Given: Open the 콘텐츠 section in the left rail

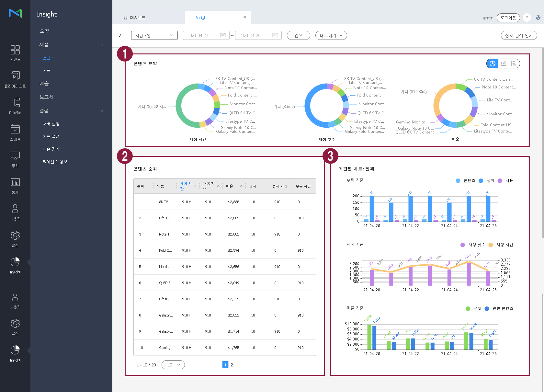Looking at the screenshot, I should tap(15, 53).
